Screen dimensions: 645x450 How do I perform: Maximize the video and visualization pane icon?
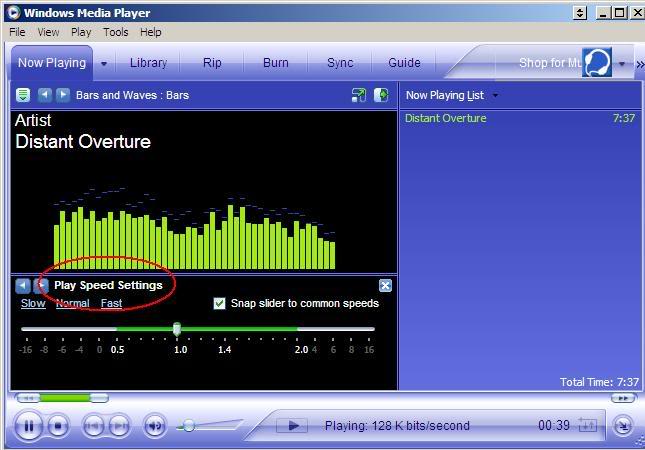(x=381, y=95)
